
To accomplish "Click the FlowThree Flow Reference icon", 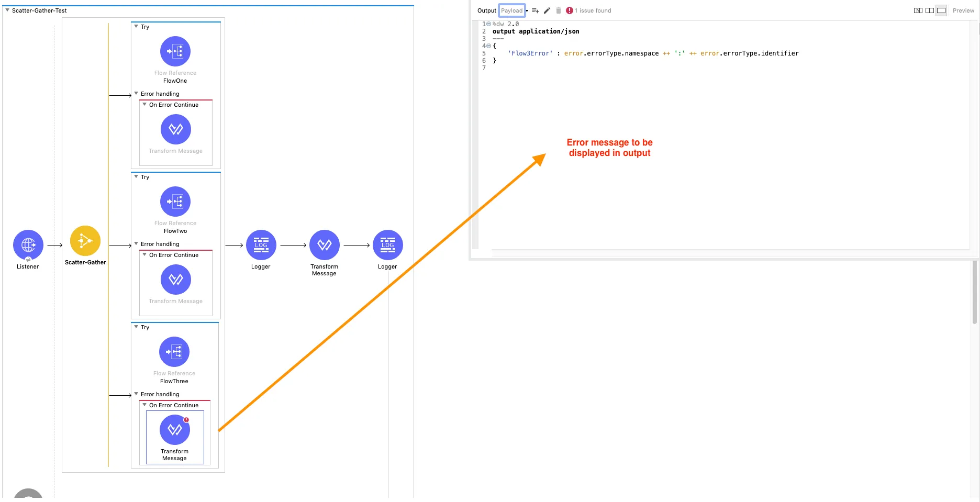I will click(x=174, y=352).
